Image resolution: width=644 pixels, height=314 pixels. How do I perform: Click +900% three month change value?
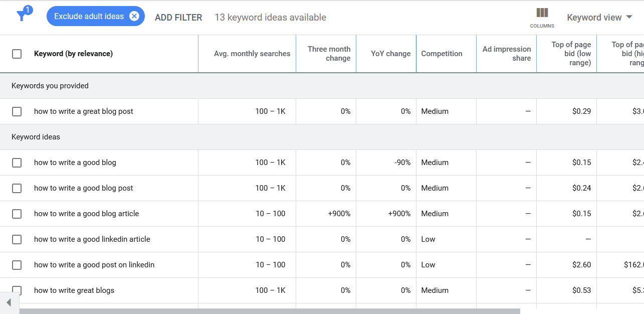(x=339, y=214)
